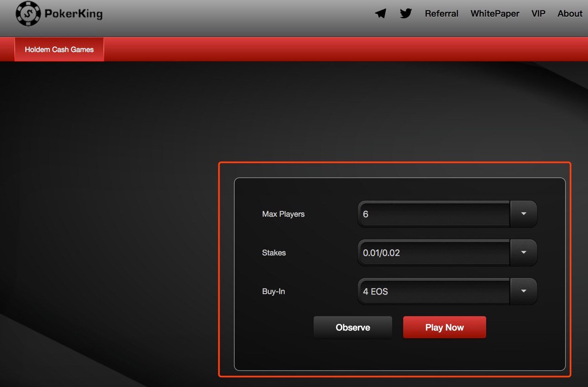Click the Buy-In field showing 4 EOS

[x=434, y=291]
